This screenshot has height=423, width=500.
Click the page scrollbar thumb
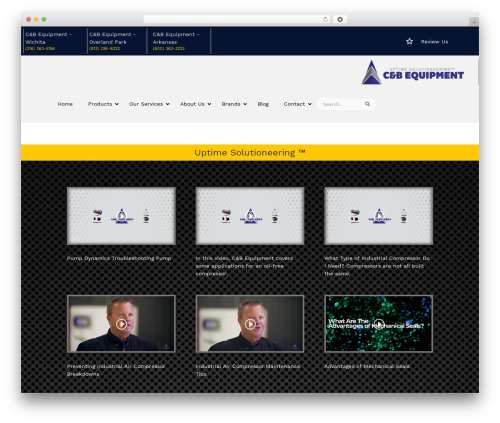coord(478,72)
